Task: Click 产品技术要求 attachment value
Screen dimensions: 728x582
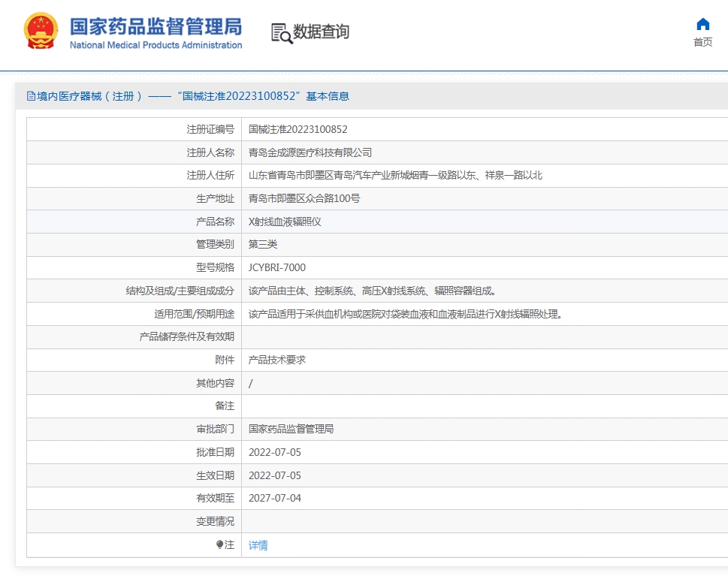Action: coord(277,360)
